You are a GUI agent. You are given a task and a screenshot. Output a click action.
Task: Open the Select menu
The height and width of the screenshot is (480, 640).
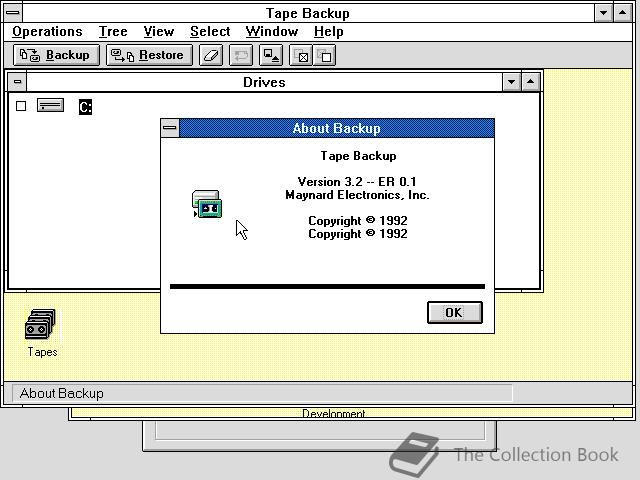pyautogui.click(x=210, y=31)
